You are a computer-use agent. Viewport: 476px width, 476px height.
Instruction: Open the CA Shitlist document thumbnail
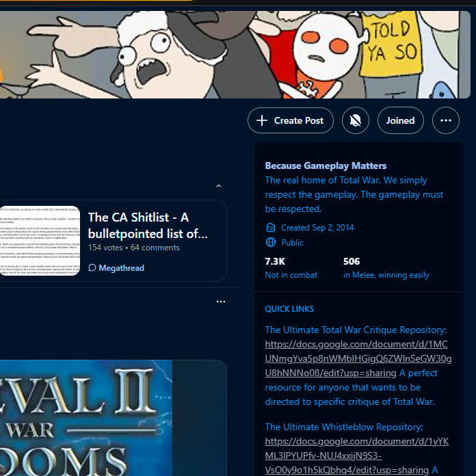40,241
